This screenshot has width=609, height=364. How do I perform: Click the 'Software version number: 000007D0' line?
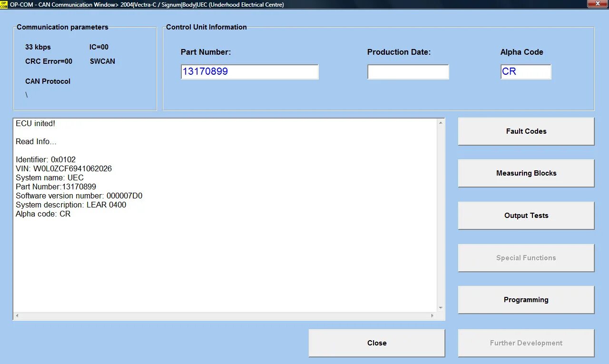point(79,196)
